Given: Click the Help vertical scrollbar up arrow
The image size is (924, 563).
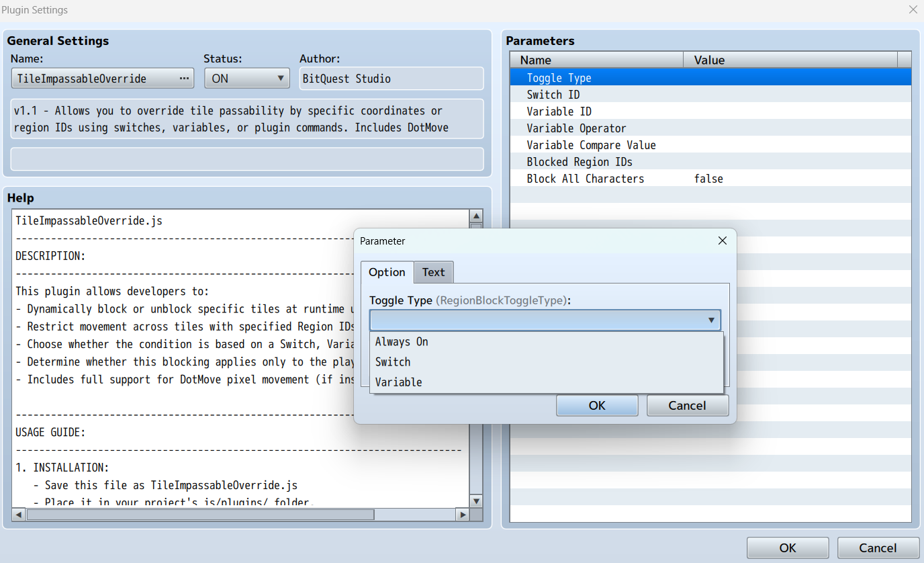Looking at the screenshot, I should (x=476, y=216).
